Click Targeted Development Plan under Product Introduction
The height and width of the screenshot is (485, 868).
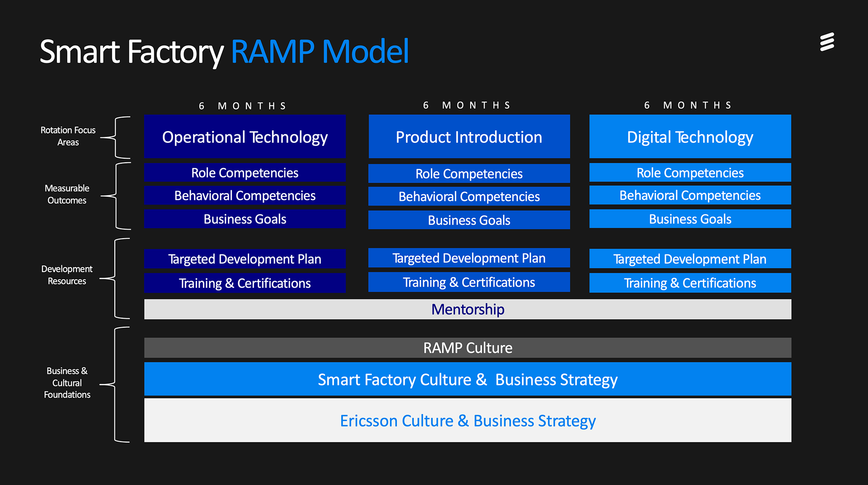pyautogui.click(x=469, y=258)
